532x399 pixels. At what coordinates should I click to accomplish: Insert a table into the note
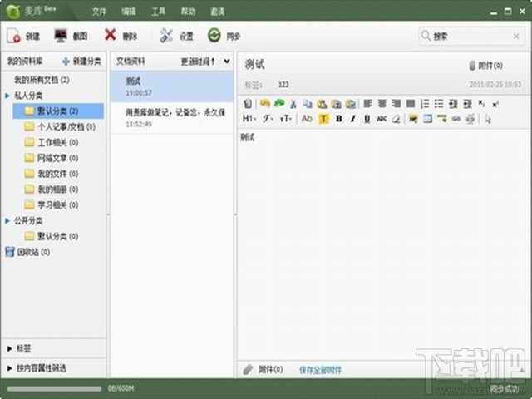[428, 119]
